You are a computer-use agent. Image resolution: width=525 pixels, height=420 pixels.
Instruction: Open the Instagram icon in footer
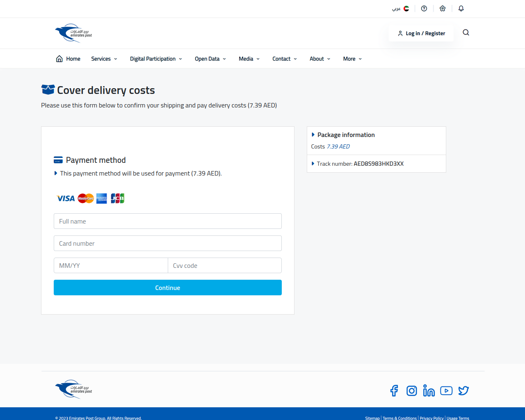[x=412, y=391]
